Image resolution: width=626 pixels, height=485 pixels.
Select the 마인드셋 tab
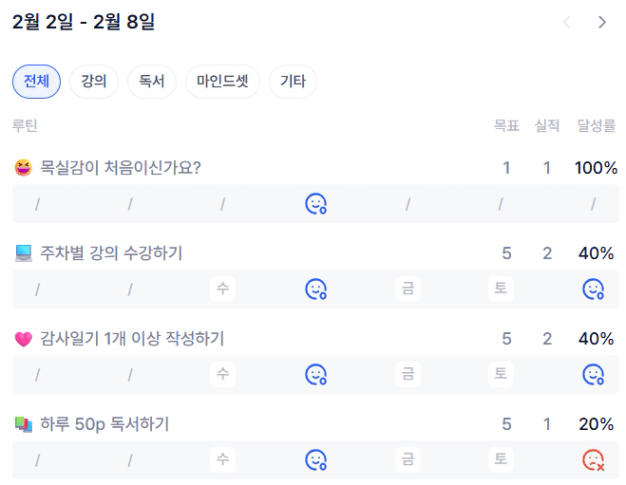click(223, 82)
